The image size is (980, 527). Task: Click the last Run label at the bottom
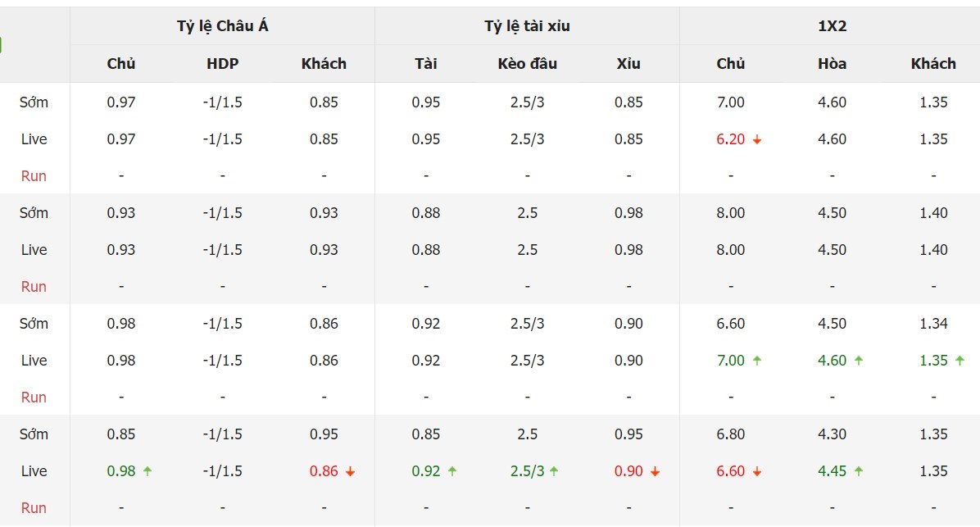[34, 508]
